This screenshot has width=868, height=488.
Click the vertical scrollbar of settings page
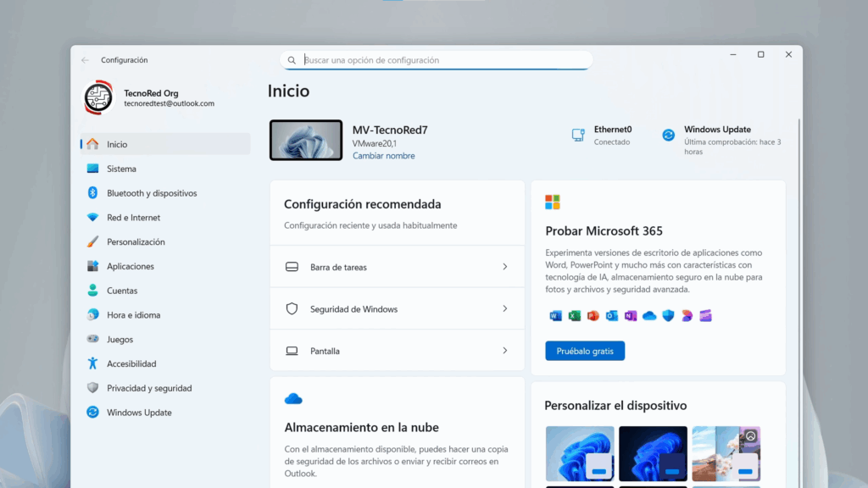pyautogui.click(x=798, y=303)
